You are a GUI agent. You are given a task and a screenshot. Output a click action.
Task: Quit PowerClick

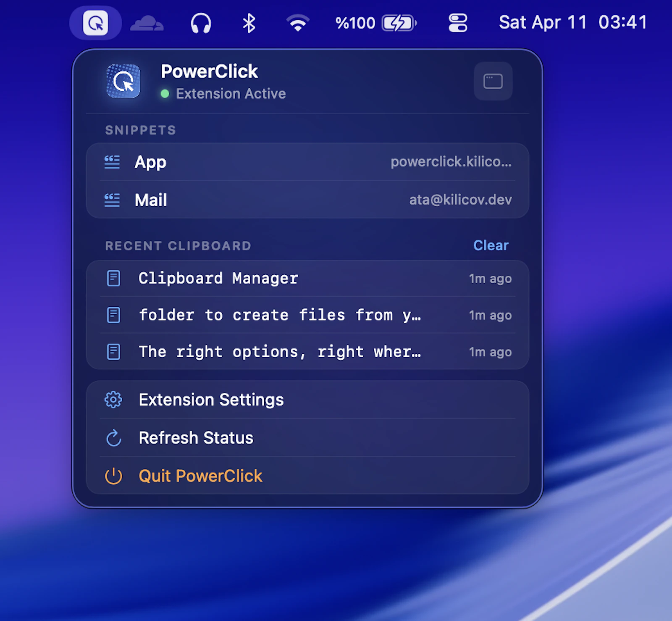click(307, 476)
